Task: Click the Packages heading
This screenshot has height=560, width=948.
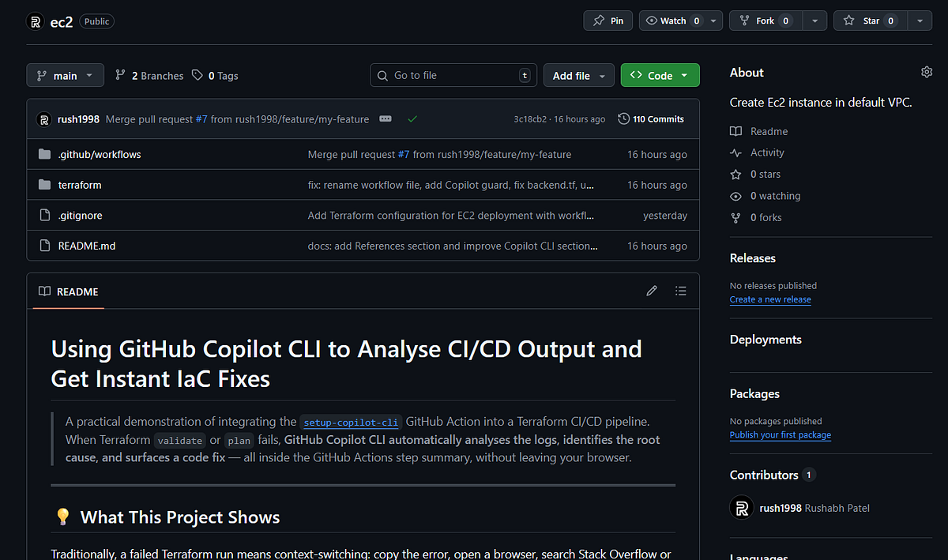Action: (754, 393)
